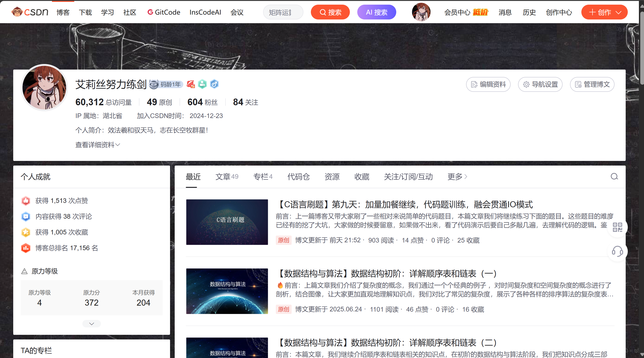Switch to the 专栏 4 tab
The width and height of the screenshot is (644, 358).
263,177
